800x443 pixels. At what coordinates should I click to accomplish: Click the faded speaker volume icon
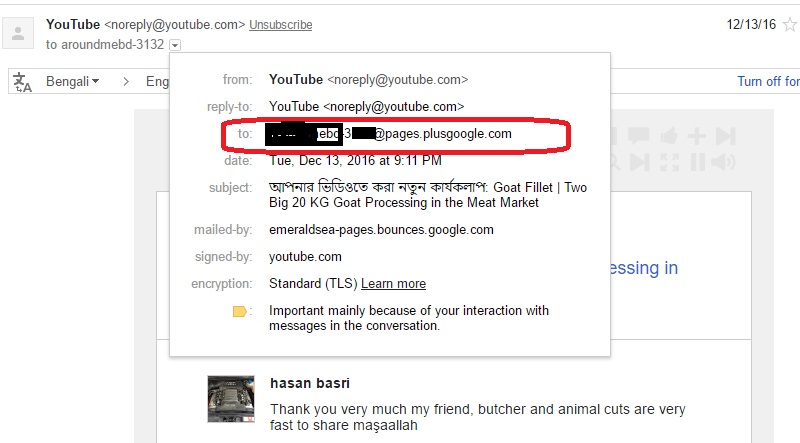click(723, 162)
